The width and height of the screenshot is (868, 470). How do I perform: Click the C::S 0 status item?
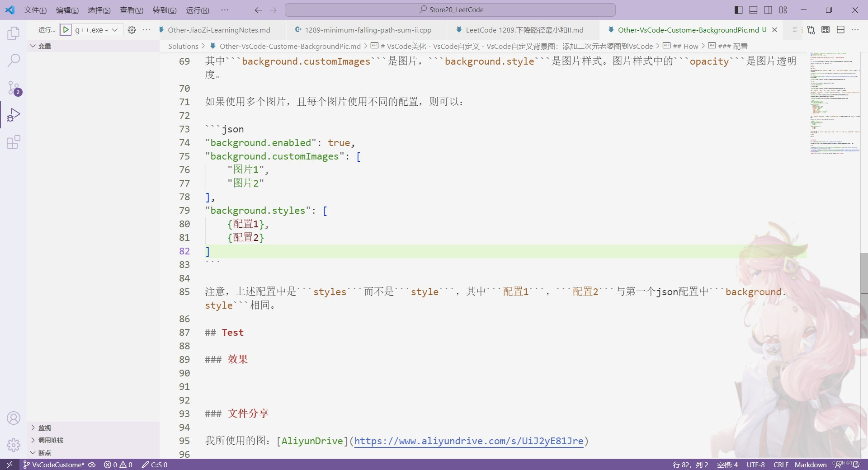155,465
